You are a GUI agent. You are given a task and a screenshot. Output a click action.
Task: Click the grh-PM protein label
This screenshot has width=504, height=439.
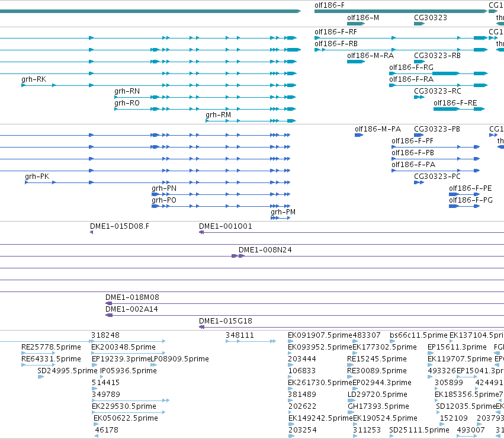pyautogui.click(x=283, y=212)
